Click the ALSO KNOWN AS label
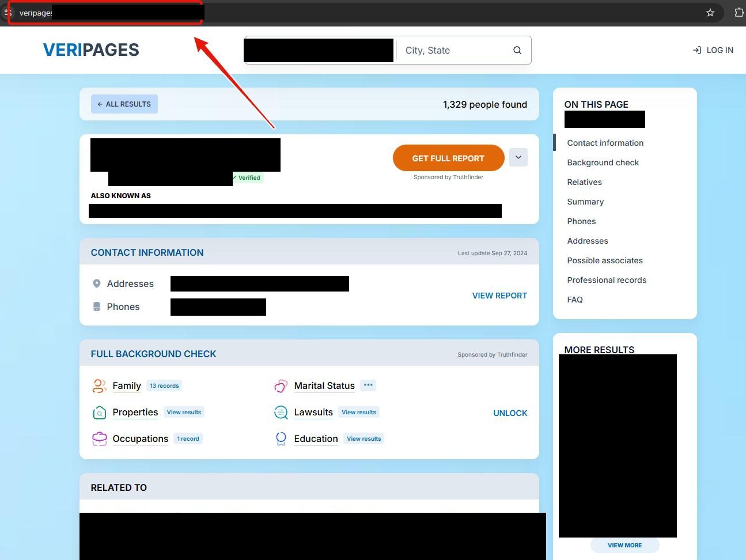Image resolution: width=746 pixels, height=560 pixels. tap(120, 196)
